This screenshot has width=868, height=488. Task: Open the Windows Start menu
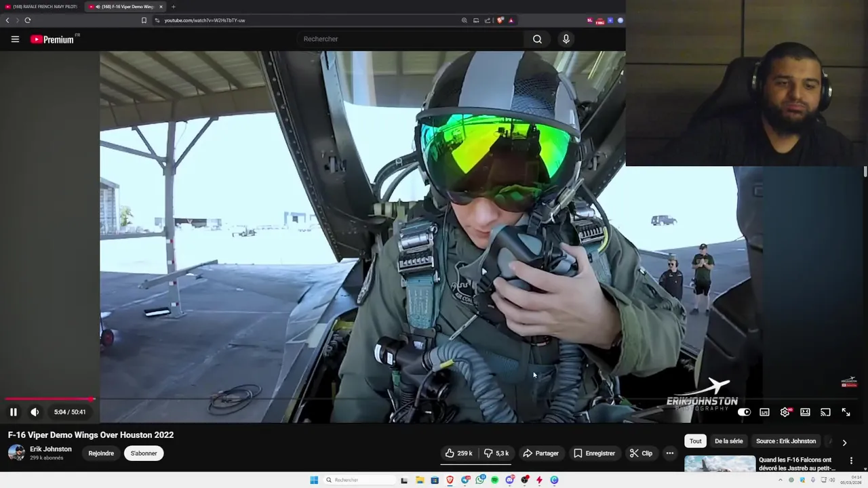click(x=314, y=480)
